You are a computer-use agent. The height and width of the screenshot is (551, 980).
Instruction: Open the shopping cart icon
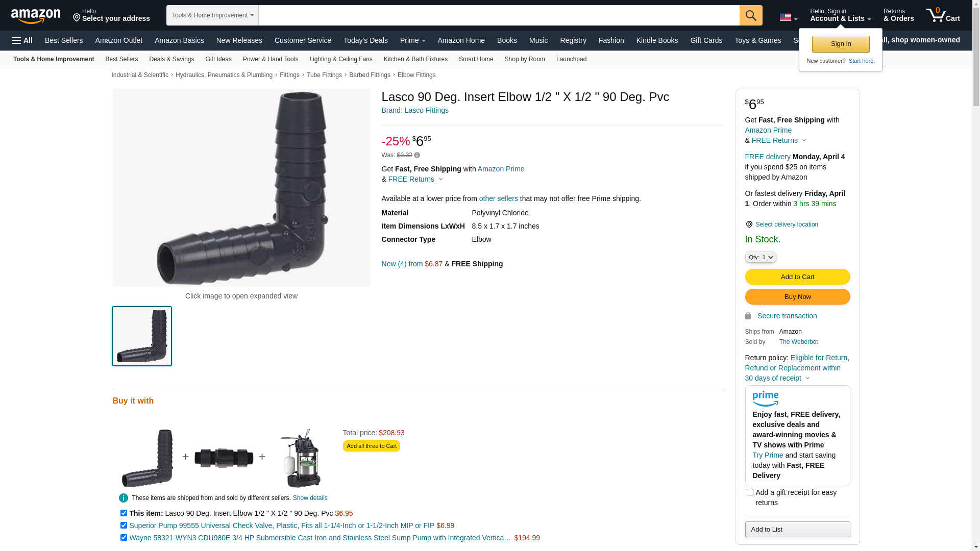(x=942, y=15)
